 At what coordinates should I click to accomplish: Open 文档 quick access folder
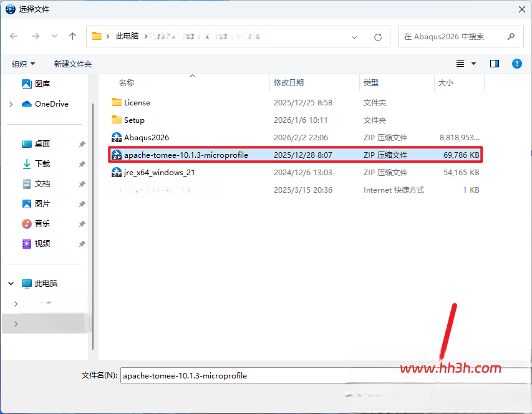click(x=42, y=184)
